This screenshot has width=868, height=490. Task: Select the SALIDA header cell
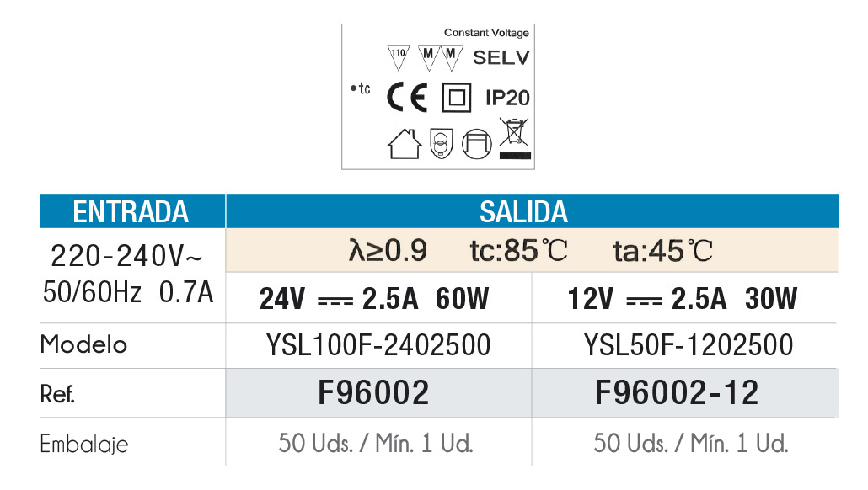pyautogui.click(x=532, y=211)
